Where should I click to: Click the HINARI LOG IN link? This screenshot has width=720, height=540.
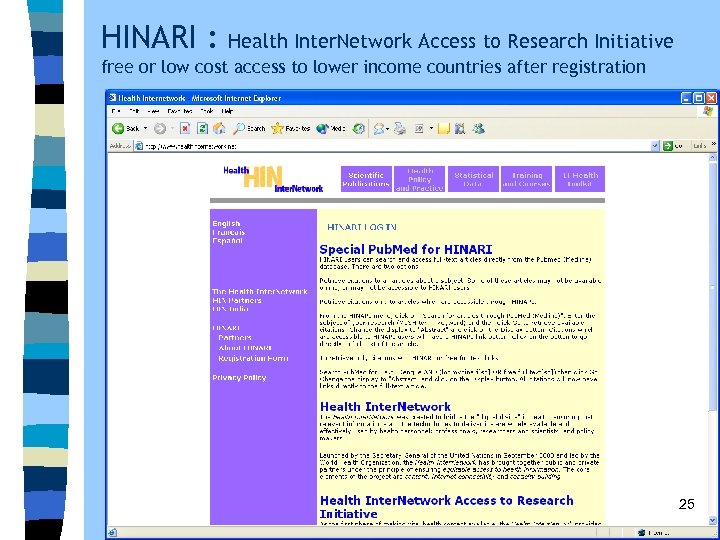click(362, 227)
